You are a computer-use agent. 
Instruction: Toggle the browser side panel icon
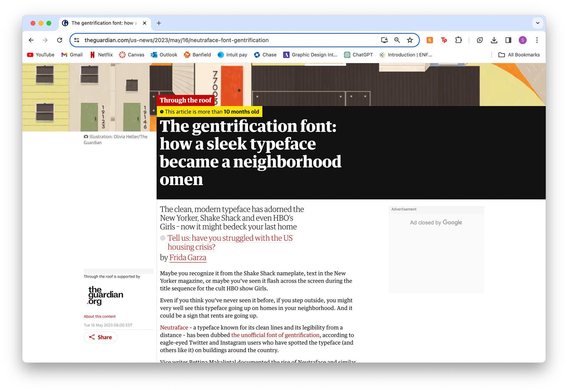(x=508, y=40)
